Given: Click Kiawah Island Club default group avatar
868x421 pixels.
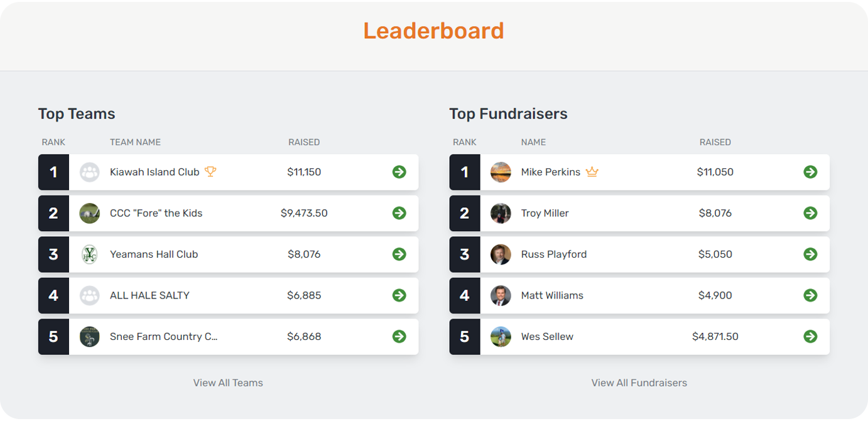Looking at the screenshot, I should [90, 172].
